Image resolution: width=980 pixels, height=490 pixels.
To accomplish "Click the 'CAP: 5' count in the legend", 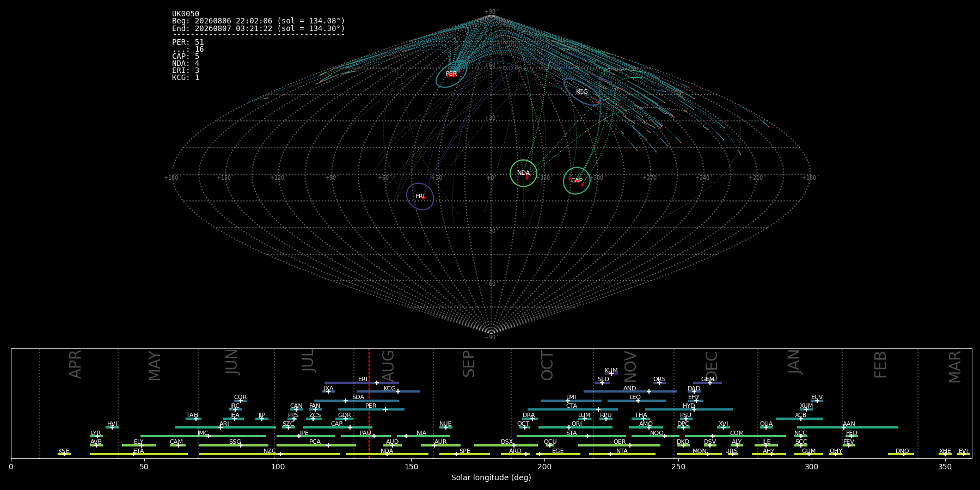I will [186, 57].
